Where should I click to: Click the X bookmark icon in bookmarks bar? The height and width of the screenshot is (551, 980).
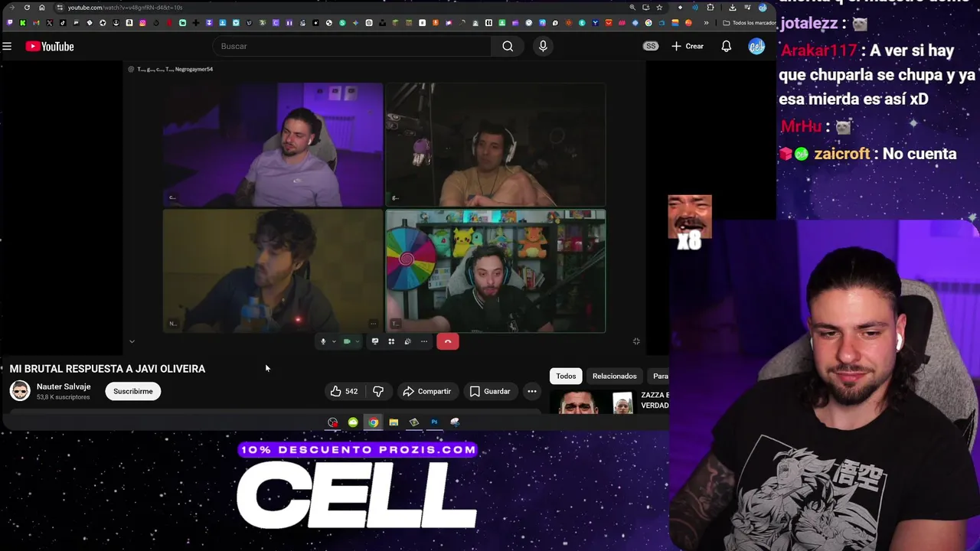[x=49, y=23]
